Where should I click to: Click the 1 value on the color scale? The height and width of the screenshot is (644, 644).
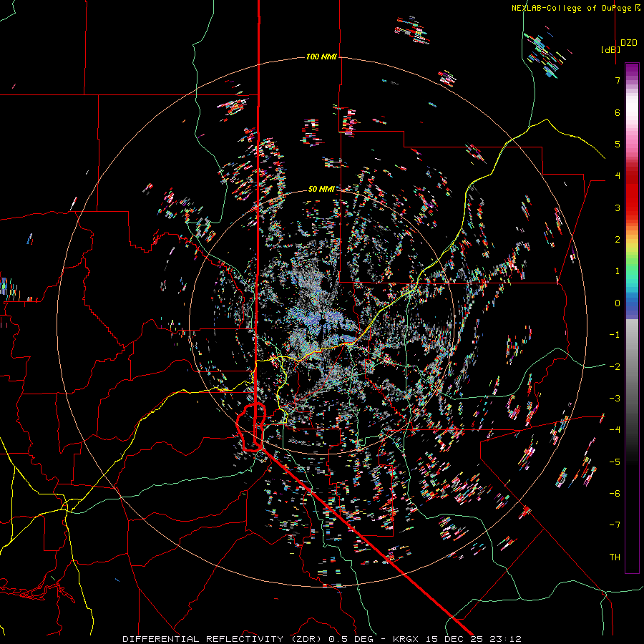[x=618, y=271]
